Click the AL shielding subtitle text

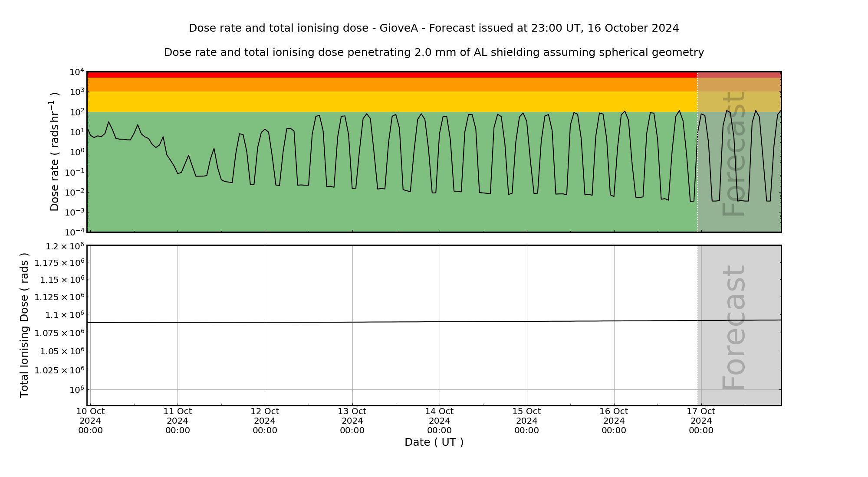pyautogui.click(x=434, y=52)
